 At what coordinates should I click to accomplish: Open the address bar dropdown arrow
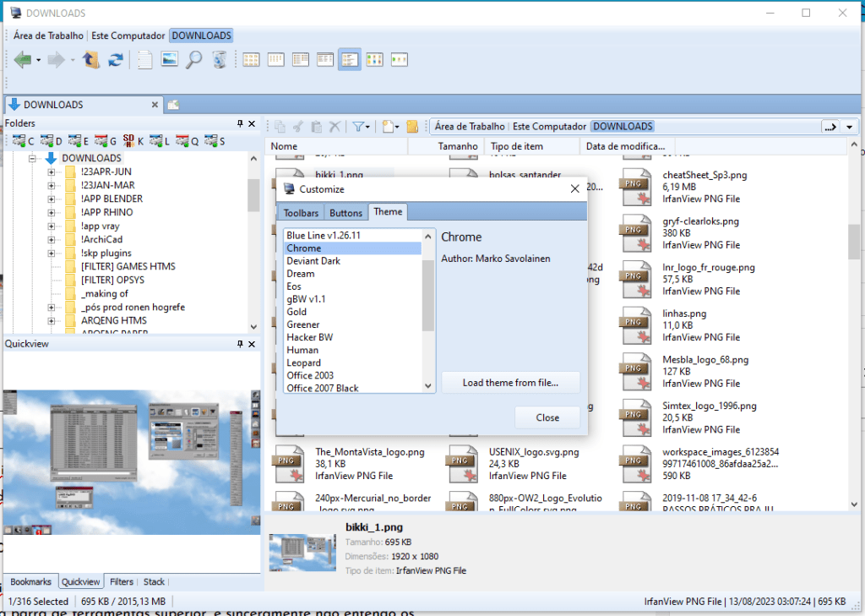[x=849, y=127]
